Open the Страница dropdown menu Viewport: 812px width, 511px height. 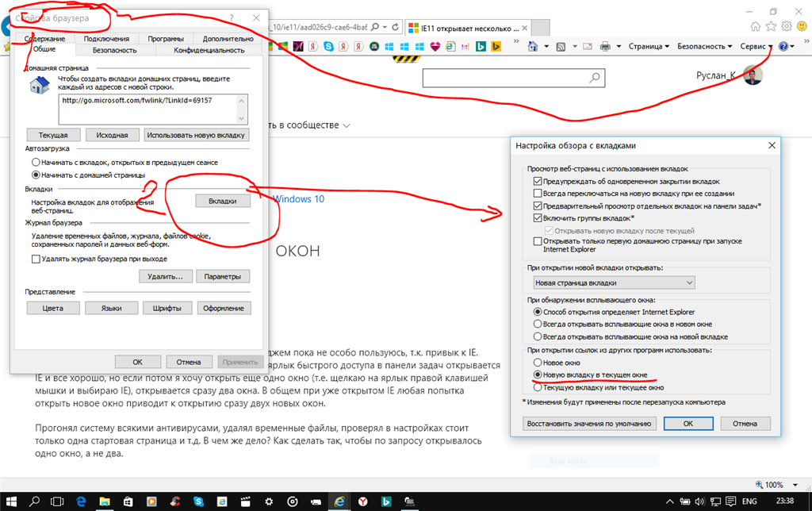tap(649, 46)
